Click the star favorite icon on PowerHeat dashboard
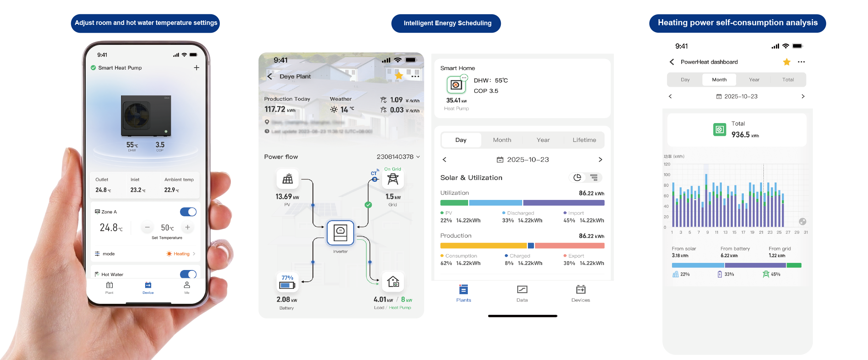The height and width of the screenshot is (360, 868). click(x=787, y=62)
